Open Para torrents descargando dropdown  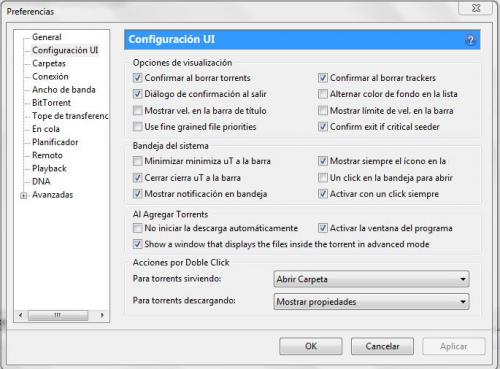coord(371,302)
